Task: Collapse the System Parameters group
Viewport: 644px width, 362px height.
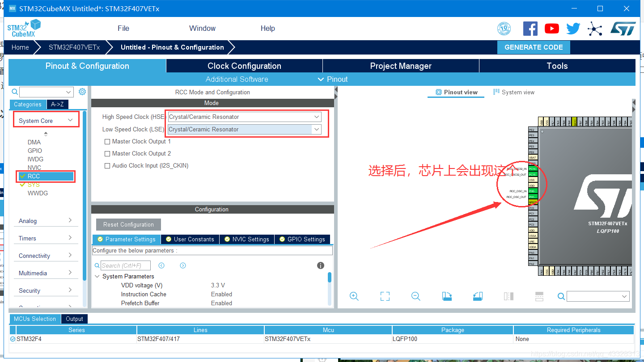Action: [97, 277]
